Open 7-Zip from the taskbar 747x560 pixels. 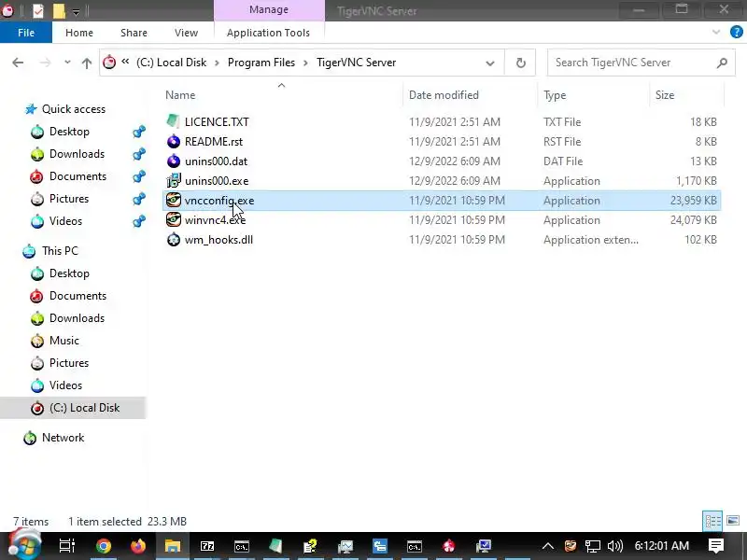coord(206,546)
